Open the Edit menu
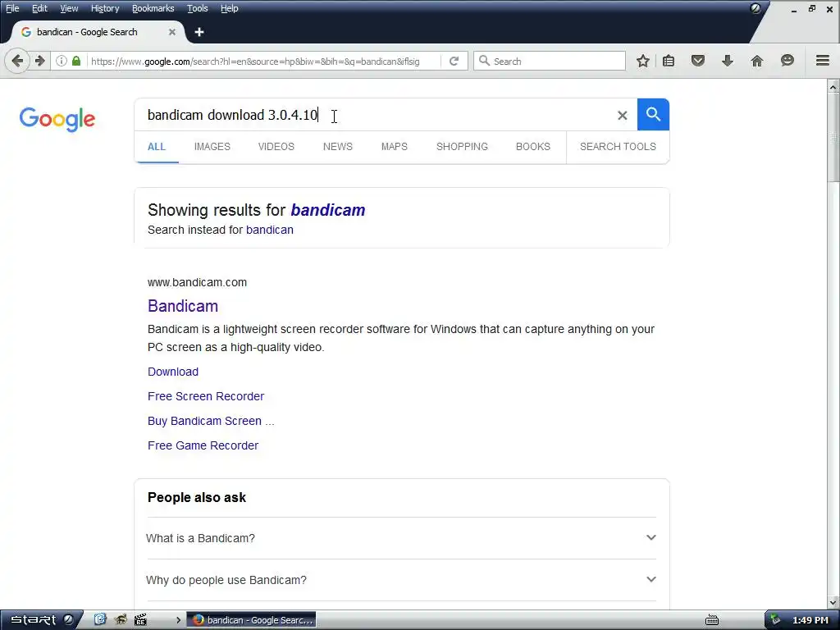The width and height of the screenshot is (840, 630). [39, 8]
